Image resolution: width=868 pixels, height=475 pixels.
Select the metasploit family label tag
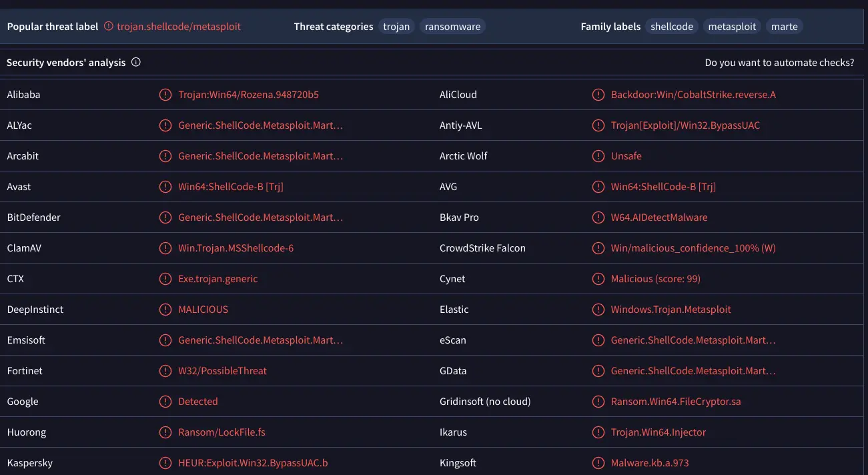point(732,27)
